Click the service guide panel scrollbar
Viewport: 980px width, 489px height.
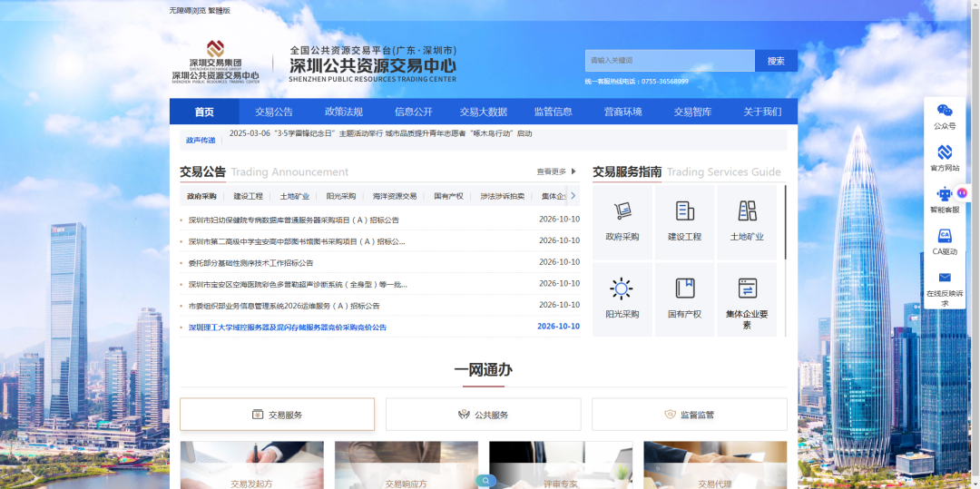click(786, 222)
